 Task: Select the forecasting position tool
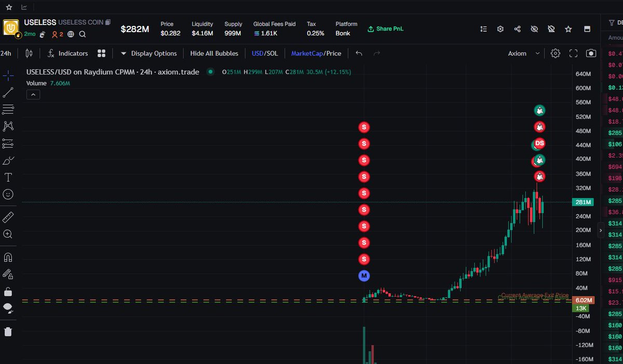tap(8, 143)
